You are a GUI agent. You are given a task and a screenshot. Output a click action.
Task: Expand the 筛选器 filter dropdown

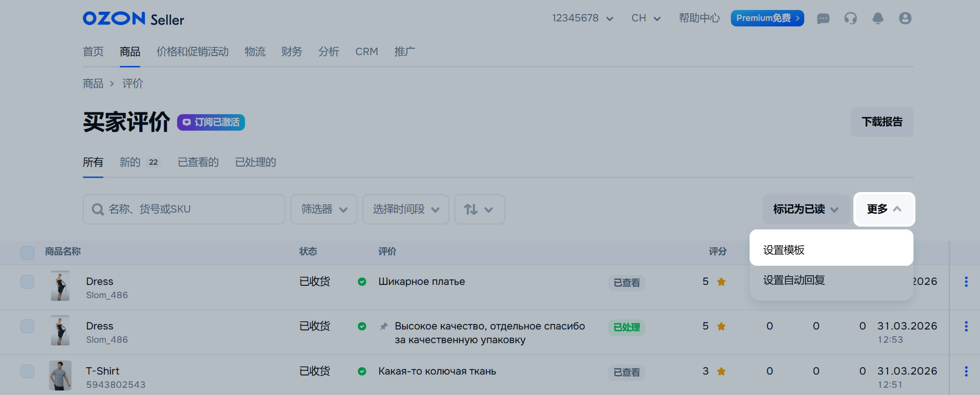point(323,209)
